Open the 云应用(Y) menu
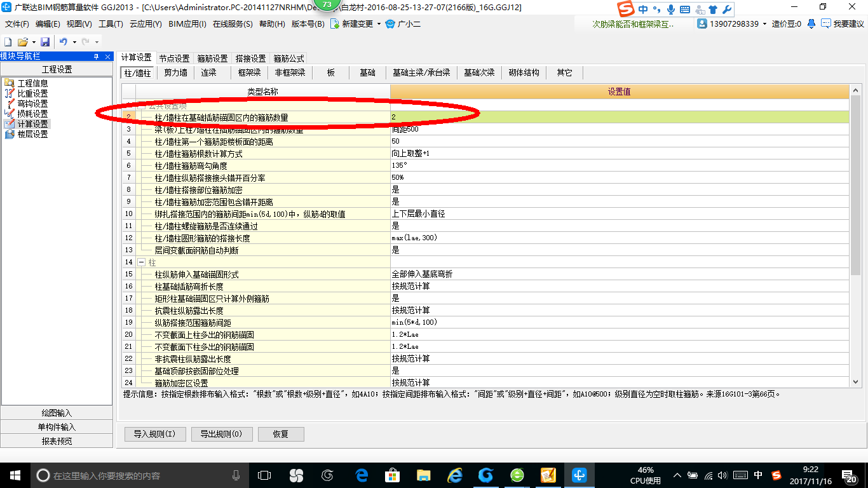This screenshot has height=488, width=868. [146, 24]
